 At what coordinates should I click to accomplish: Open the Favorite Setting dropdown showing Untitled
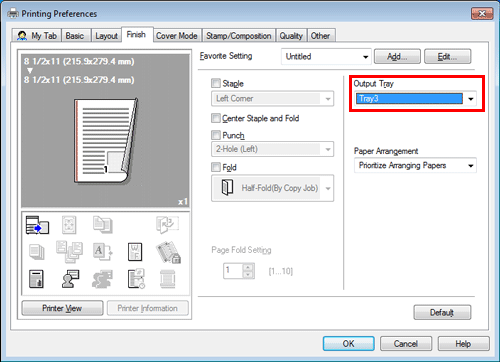coord(326,56)
